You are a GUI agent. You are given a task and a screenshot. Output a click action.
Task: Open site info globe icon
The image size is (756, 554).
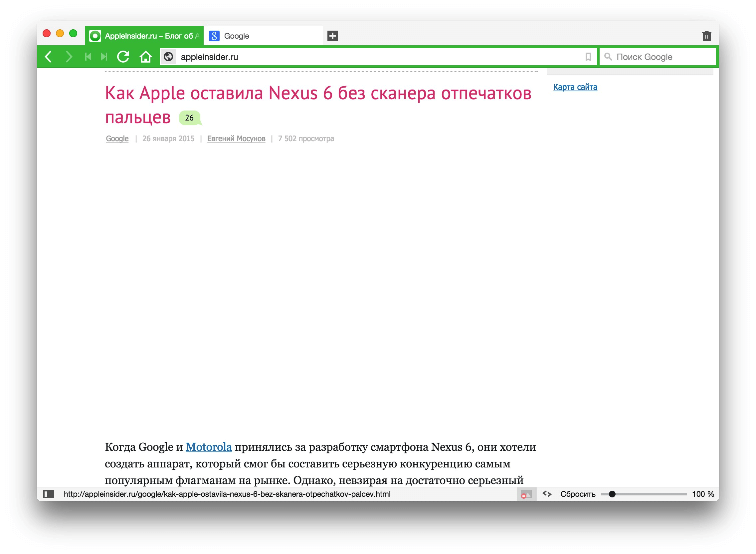tap(169, 57)
